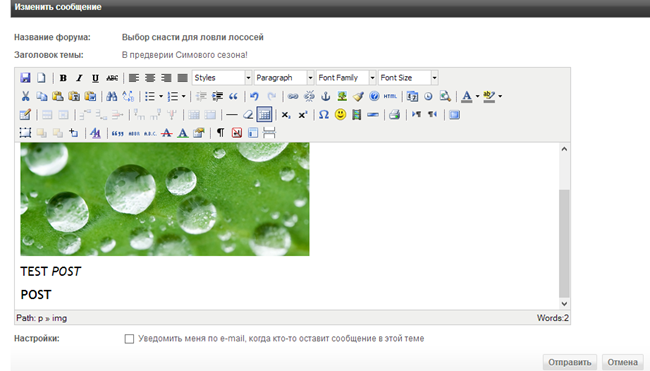
Task: Apply the text color (A) button
Action: (467, 96)
